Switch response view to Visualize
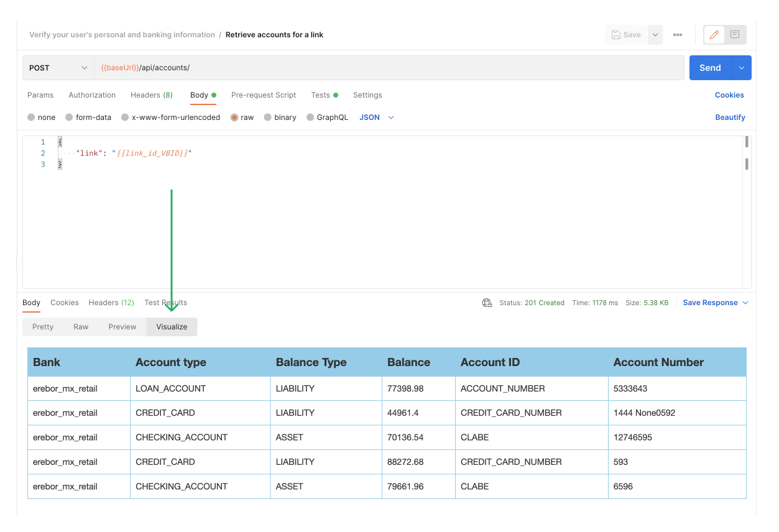The image size is (779, 532). (172, 327)
